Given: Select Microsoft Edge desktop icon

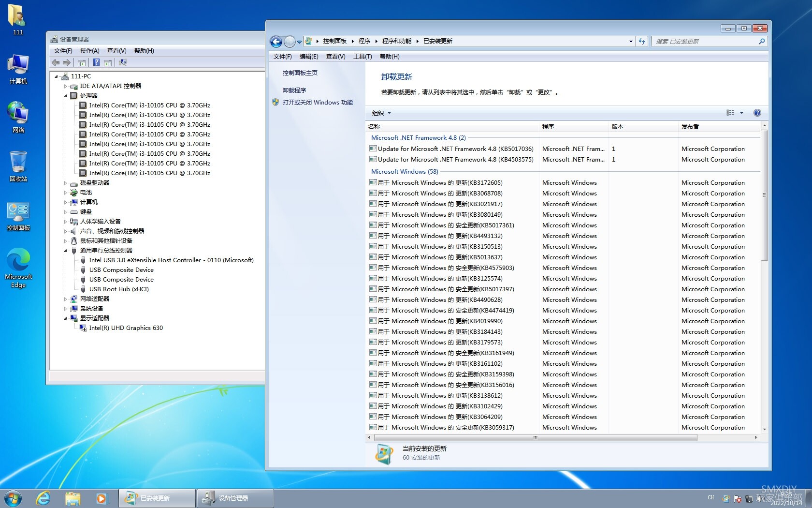Looking at the screenshot, I should tap(18, 268).
